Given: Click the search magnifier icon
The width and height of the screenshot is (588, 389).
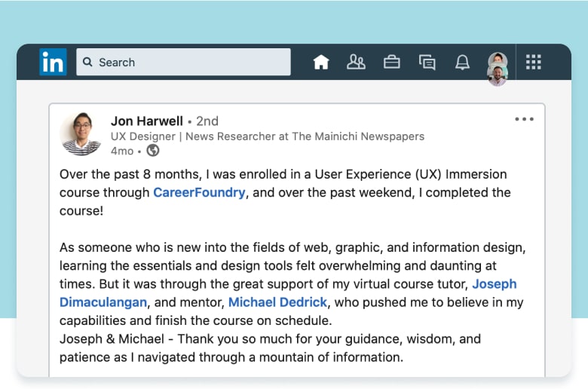Looking at the screenshot, I should (x=88, y=63).
